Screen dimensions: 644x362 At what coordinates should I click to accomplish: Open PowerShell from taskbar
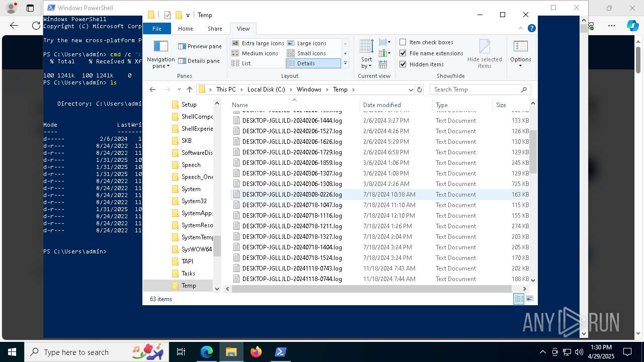[281, 352]
